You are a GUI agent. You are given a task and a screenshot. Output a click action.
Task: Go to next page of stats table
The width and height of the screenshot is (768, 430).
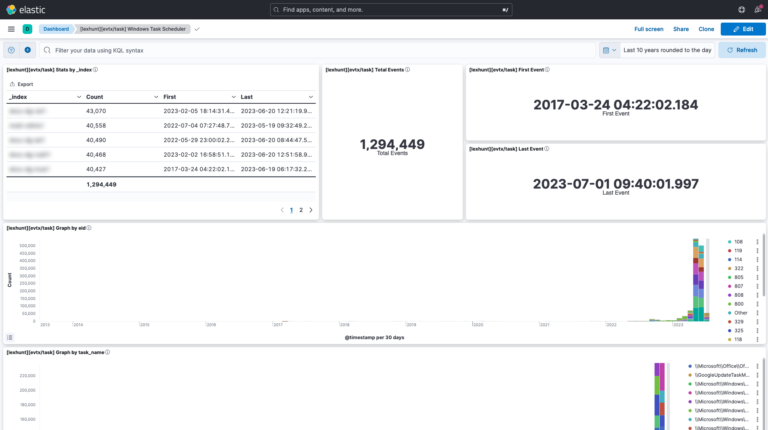pyautogui.click(x=310, y=210)
